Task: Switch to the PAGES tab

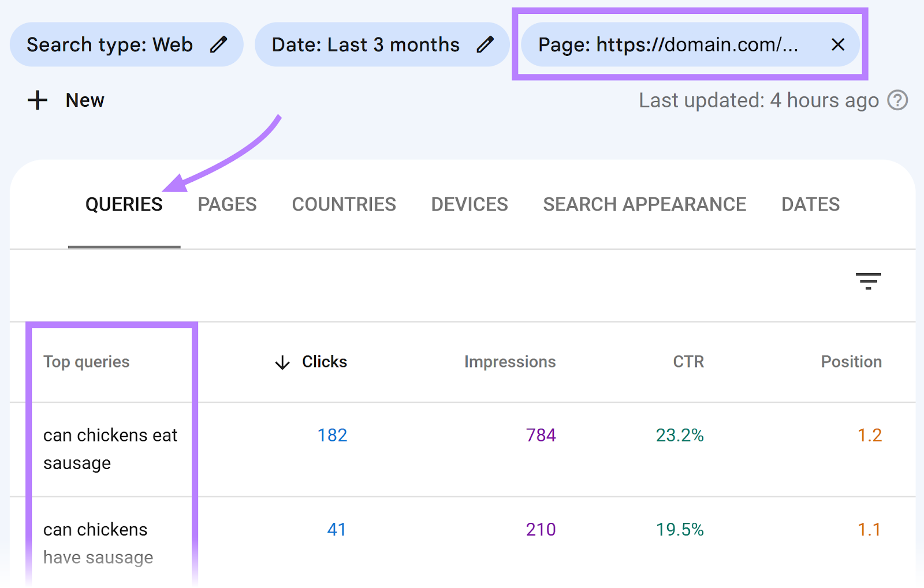Action: (227, 204)
